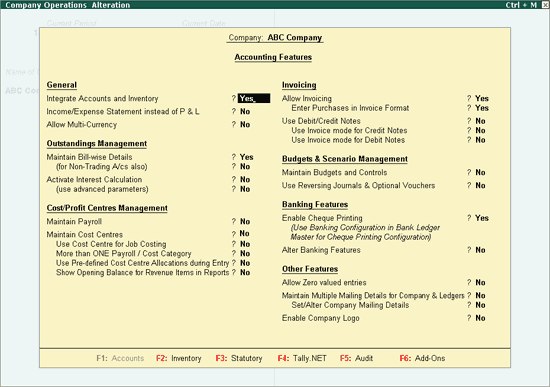Toggle Maintain Cost Centres value
This screenshot has height=387, width=550.
tap(244, 234)
